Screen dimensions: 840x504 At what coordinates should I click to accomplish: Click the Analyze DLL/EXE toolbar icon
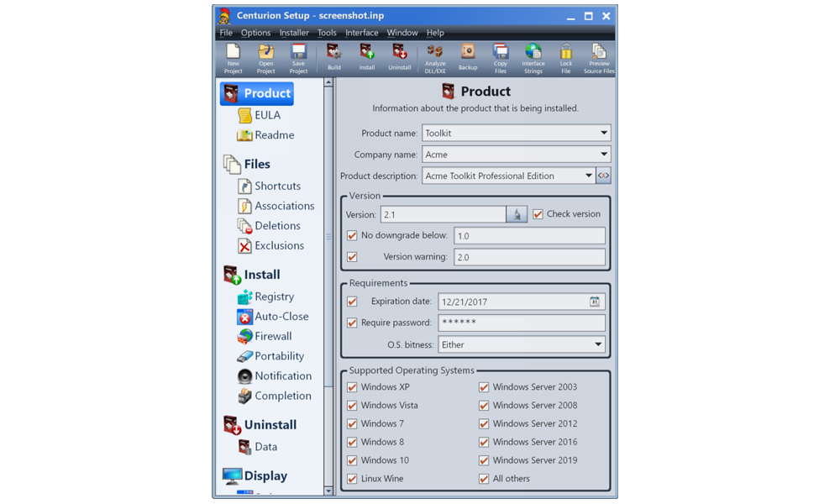click(435, 57)
